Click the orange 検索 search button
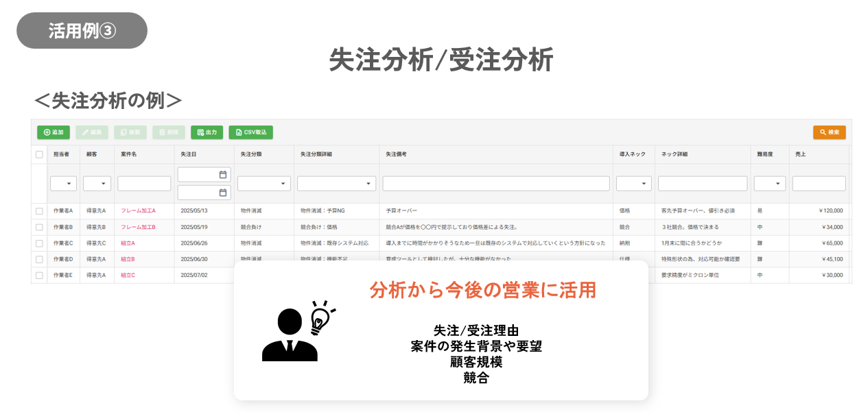This screenshot has width=868, height=412. coord(829,132)
